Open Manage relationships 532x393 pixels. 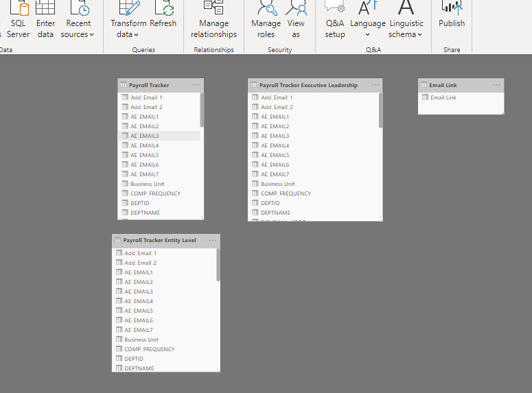tap(213, 21)
